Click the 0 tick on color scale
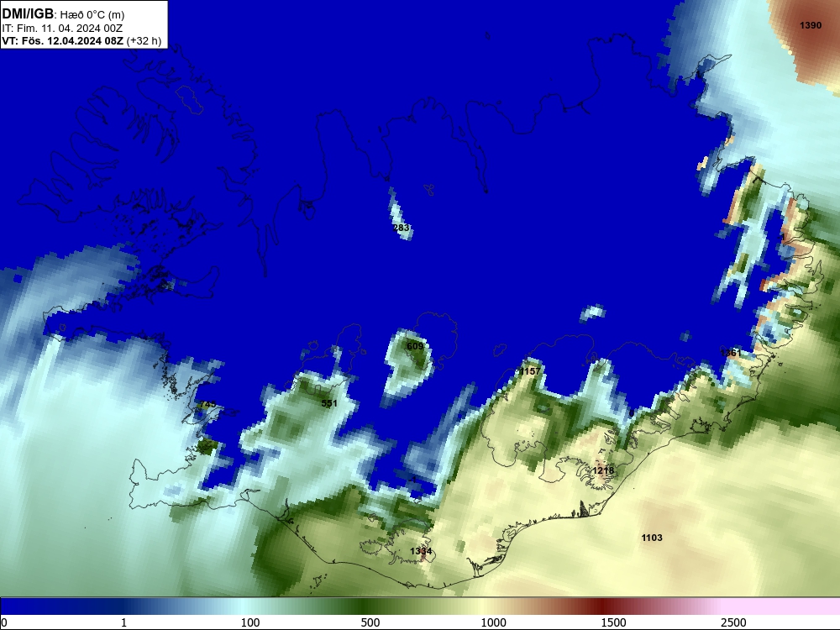The height and width of the screenshot is (630, 840). coord(4,622)
